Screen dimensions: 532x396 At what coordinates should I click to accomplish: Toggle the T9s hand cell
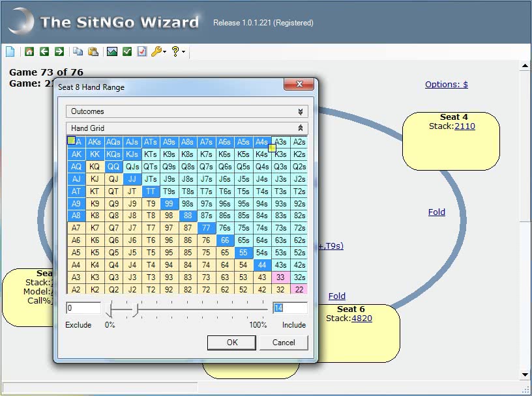point(169,191)
